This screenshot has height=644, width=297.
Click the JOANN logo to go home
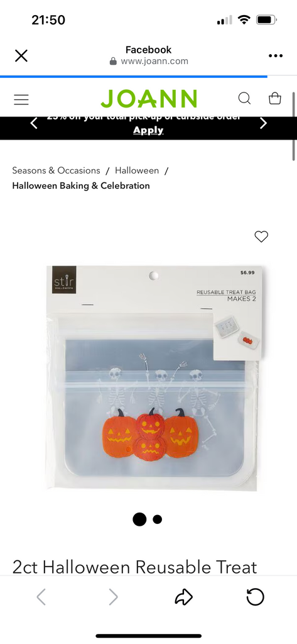pyautogui.click(x=149, y=99)
